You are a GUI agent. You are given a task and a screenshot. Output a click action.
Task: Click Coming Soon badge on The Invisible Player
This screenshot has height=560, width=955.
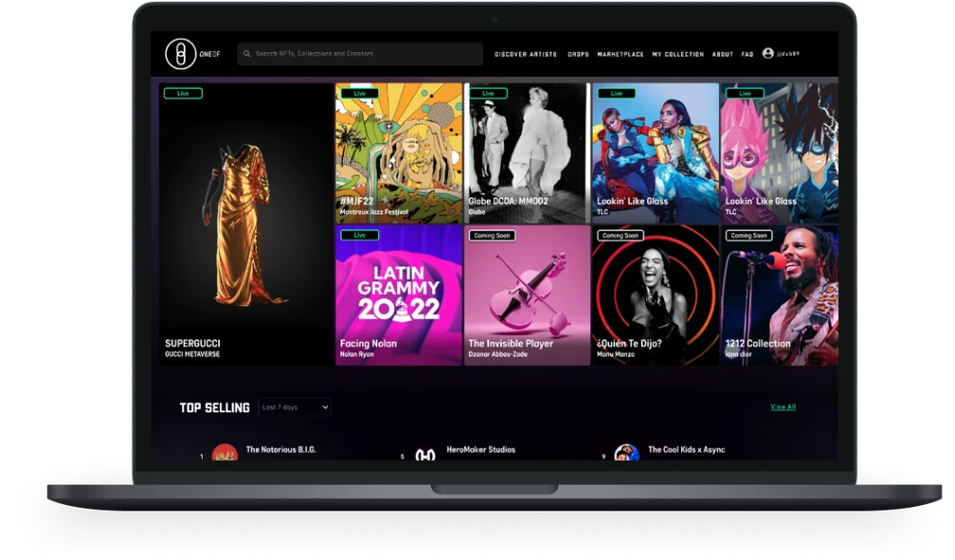[492, 235]
